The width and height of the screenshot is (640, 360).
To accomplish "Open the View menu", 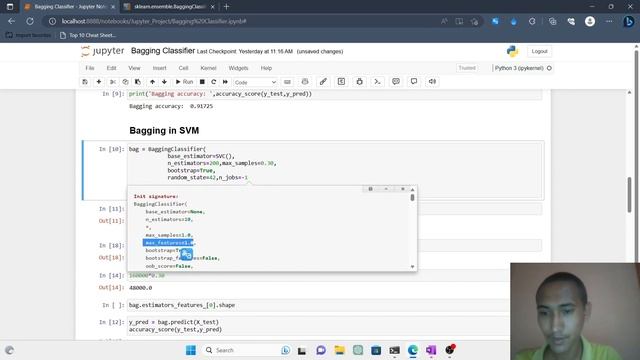I will pos(134,68).
